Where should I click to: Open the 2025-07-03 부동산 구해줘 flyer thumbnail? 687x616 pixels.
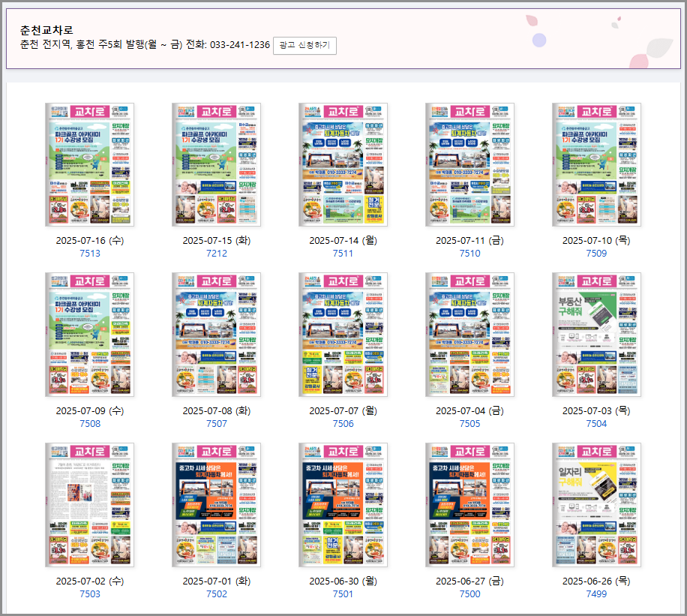(595, 335)
